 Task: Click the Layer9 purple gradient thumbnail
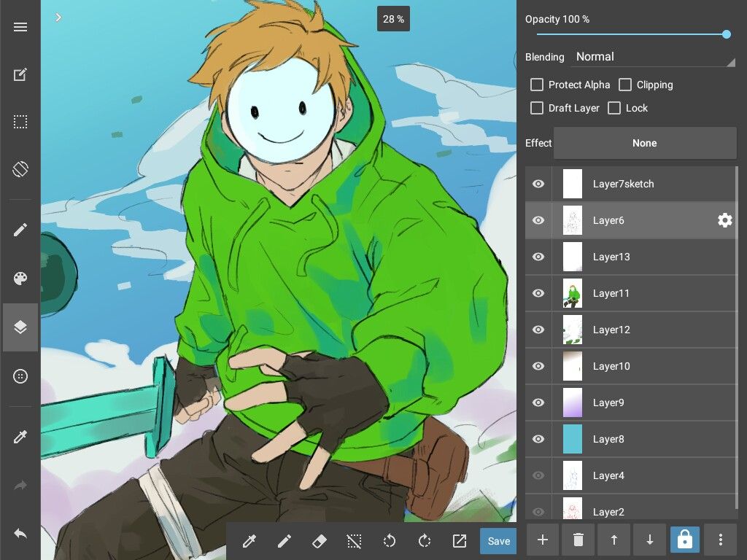point(572,402)
